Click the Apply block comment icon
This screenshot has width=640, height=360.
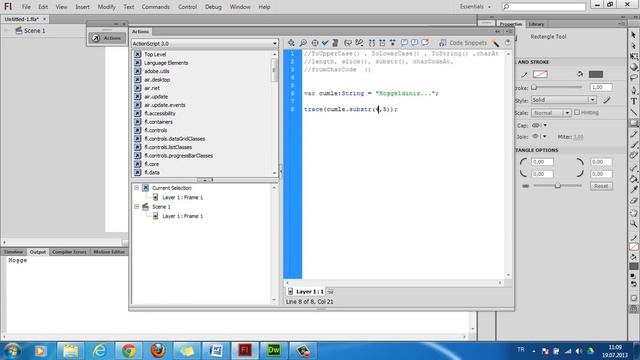tap(404, 43)
